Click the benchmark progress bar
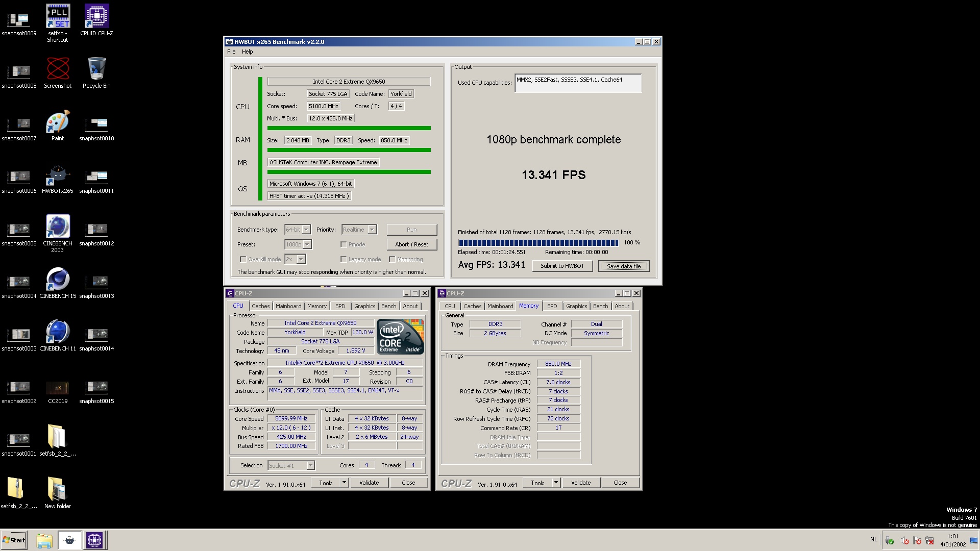980x551 pixels. point(538,243)
